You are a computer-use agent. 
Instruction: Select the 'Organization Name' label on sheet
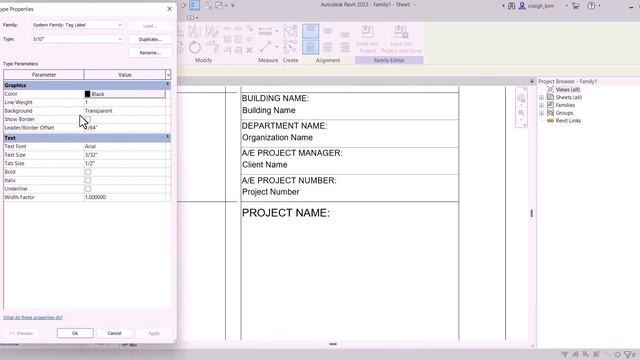pyautogui.click(x=278, y=138)
